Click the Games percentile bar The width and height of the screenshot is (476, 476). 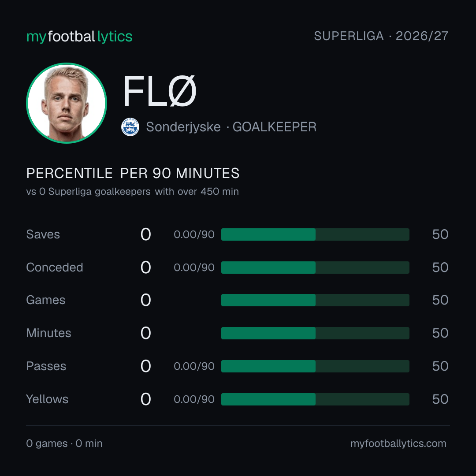tap(315, 300)
